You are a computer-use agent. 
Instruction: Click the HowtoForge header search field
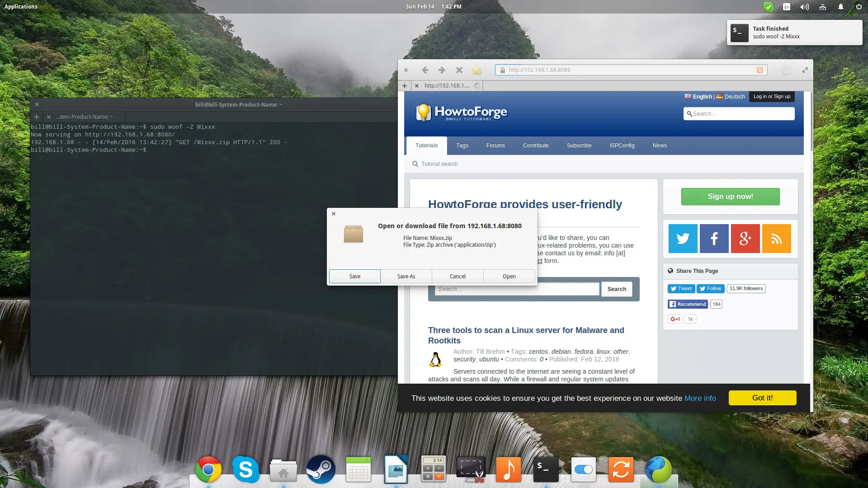tap(739, 114)
